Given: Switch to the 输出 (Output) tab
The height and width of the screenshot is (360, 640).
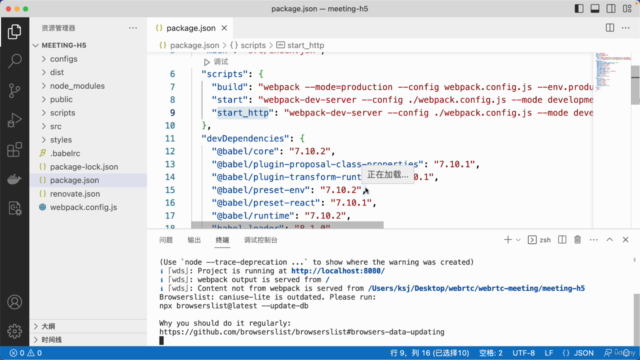Looking at the screenshot, I should (194, 240).
